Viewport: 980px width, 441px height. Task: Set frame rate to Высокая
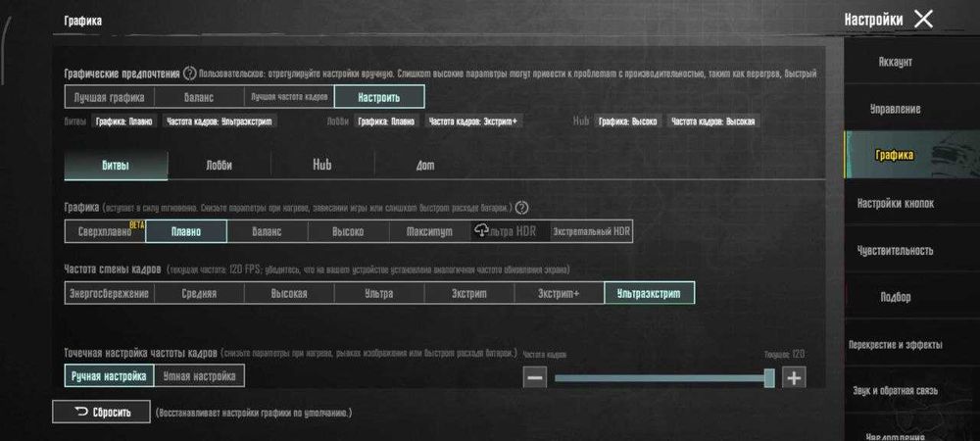pyautogui.click(x=289, y=293)
